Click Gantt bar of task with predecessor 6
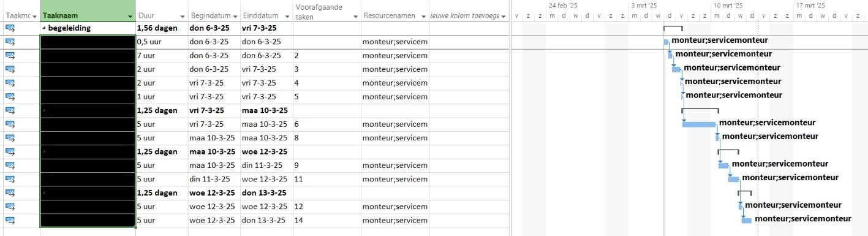 699,124
